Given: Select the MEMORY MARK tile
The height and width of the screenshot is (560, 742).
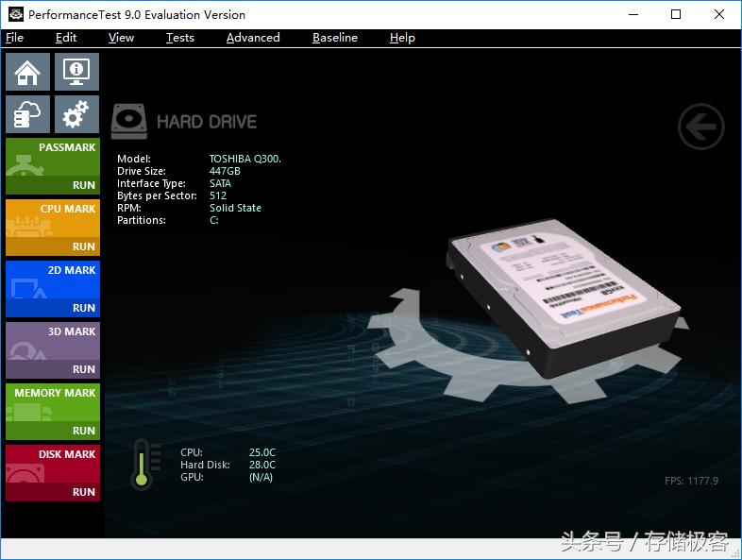Looking at the screenshot, I should point(53,402).
